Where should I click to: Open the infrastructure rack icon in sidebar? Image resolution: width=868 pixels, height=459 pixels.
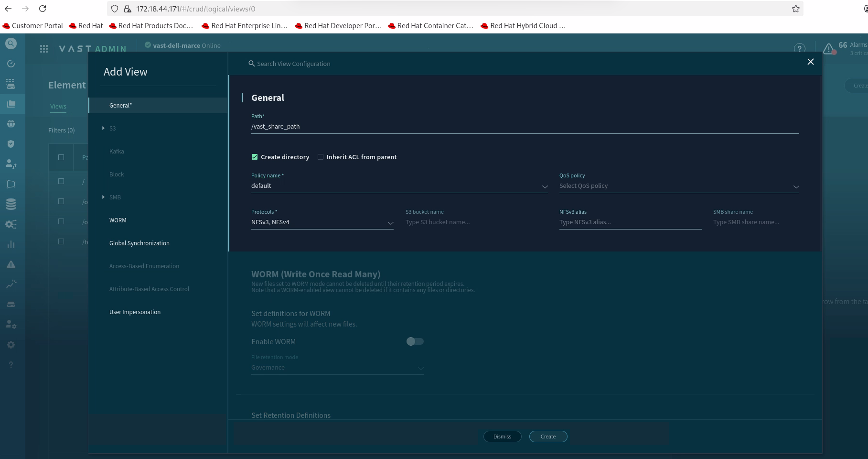(x=11, y=84)
